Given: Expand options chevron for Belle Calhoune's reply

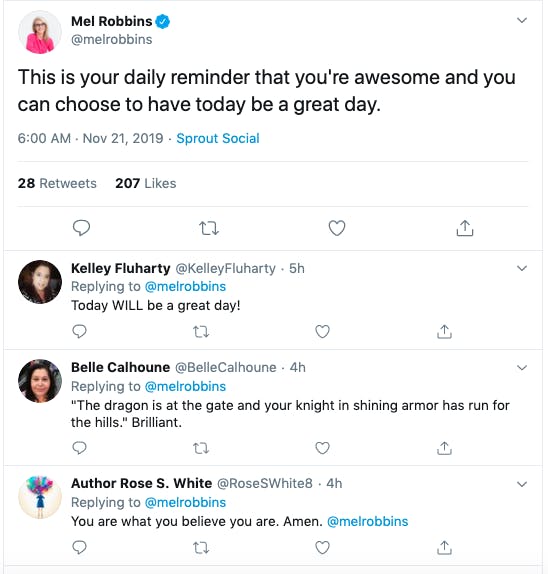Looking at the screenshot, I should click(x=522, y=368).
